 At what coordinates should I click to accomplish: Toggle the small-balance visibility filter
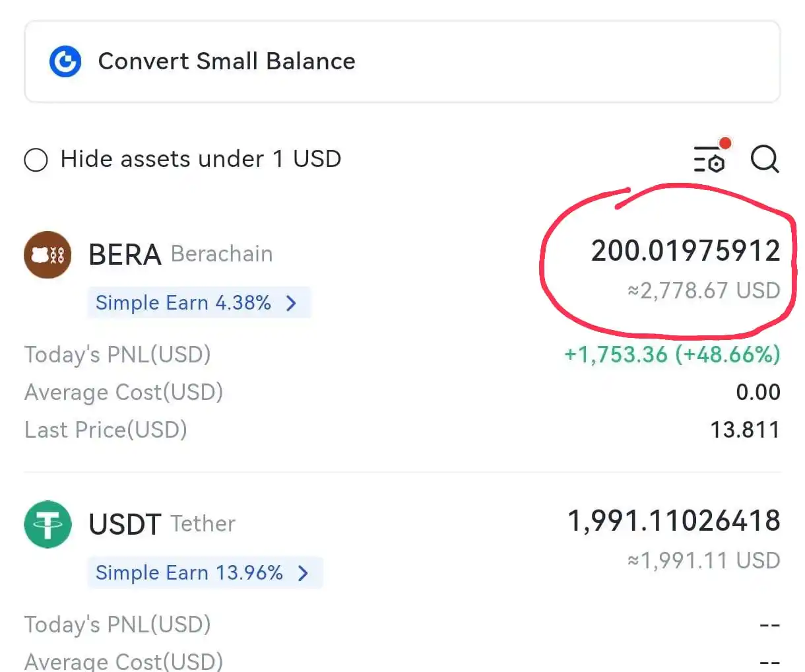click(x=36, y=159)
